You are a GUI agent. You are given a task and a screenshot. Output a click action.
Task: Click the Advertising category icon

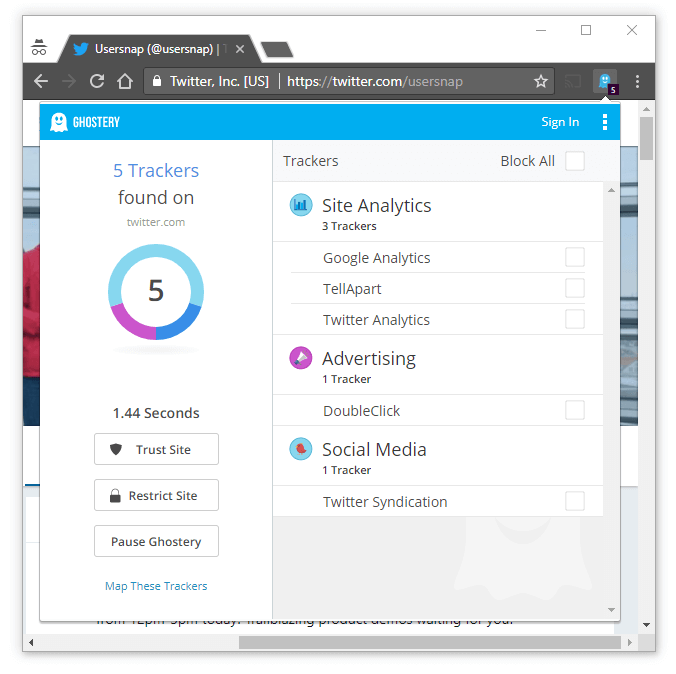[300, 358]
